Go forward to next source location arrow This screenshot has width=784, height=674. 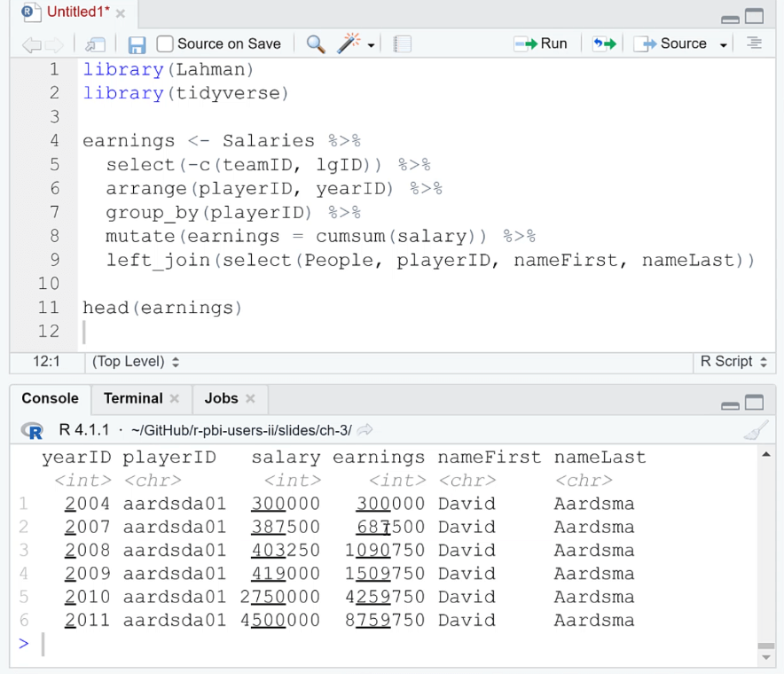[x=54, y=44]
